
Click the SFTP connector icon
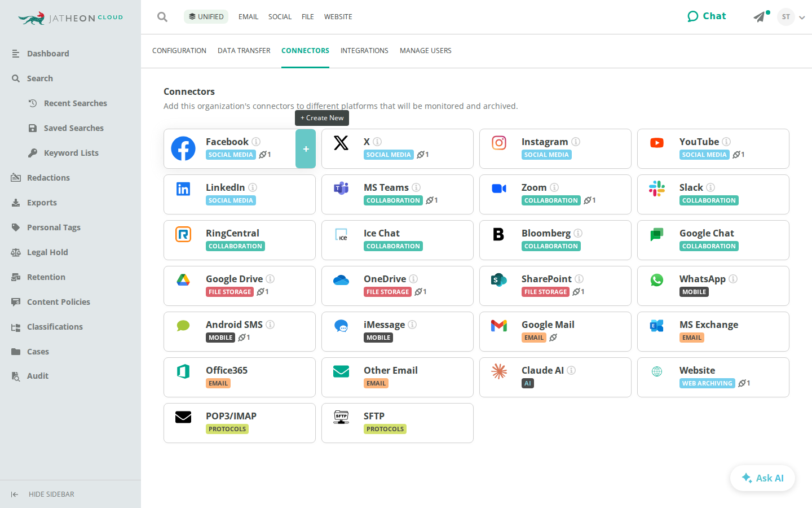point(341,417)
